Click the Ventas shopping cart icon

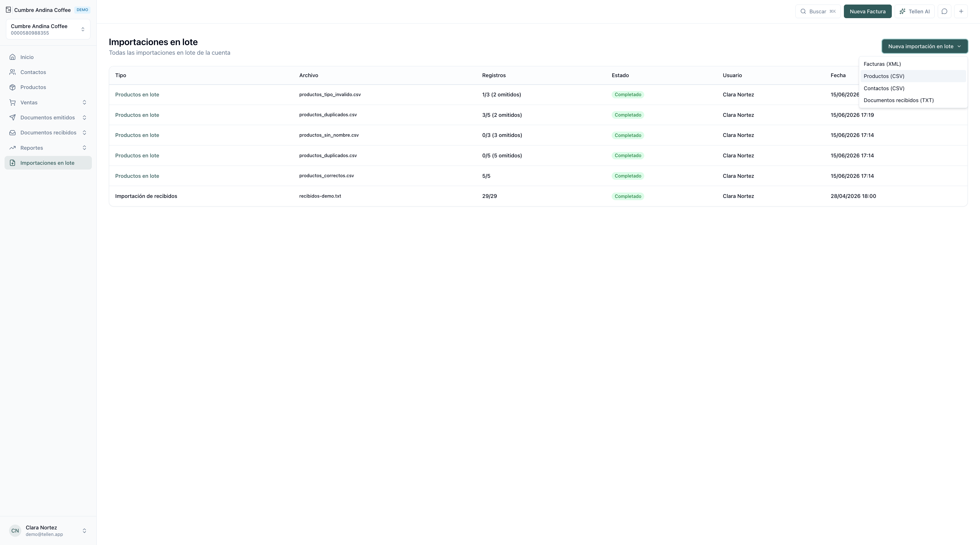pyautogui.click(x=12, y=102)
